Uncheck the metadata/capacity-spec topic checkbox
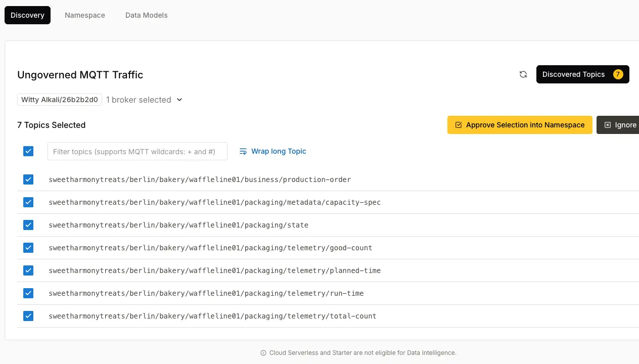639x364 pixels. click(x=28, y=202)
